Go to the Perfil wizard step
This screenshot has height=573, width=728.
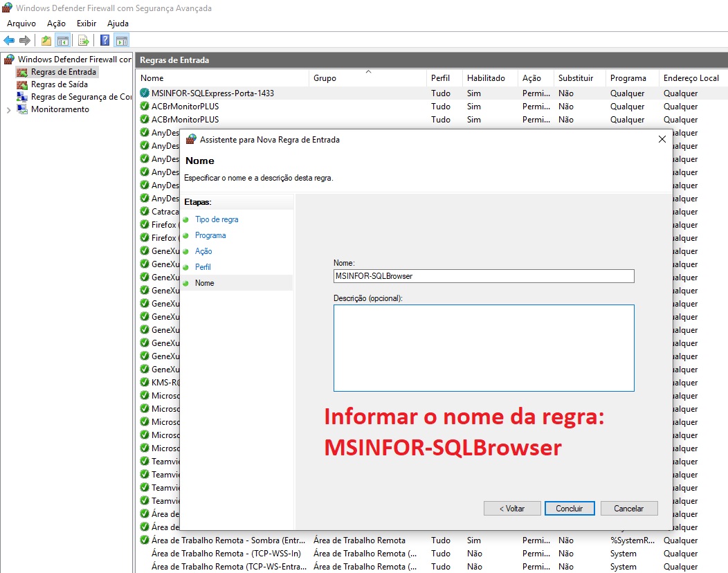pyautogui.click(x=203, y=266)
